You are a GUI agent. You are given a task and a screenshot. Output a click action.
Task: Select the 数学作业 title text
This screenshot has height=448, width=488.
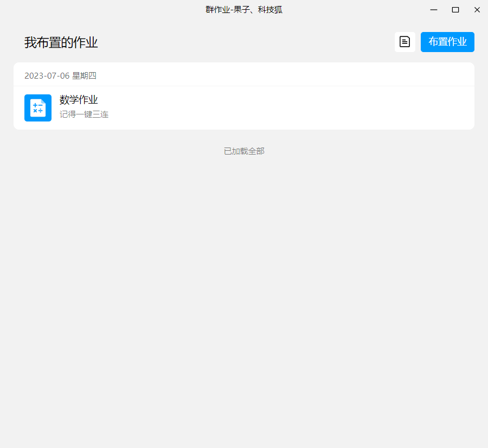(x=79, y=100)
